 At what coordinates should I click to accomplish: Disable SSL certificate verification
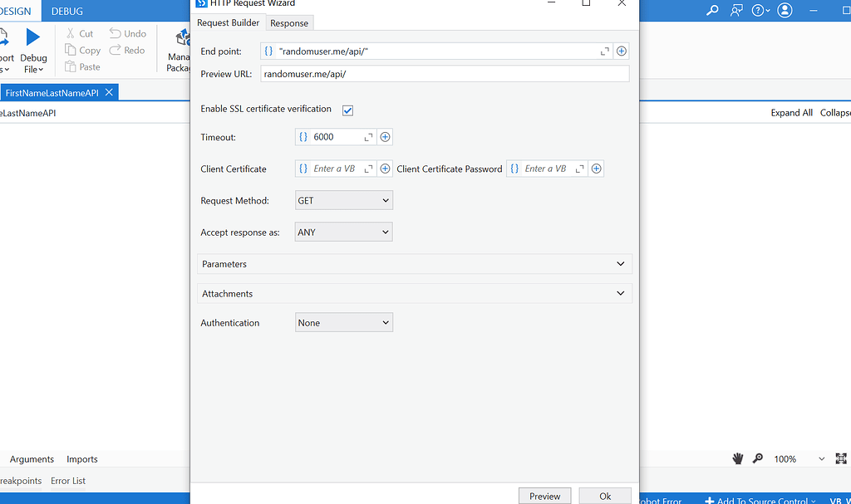pyautogui.click(x=347, y=110)
